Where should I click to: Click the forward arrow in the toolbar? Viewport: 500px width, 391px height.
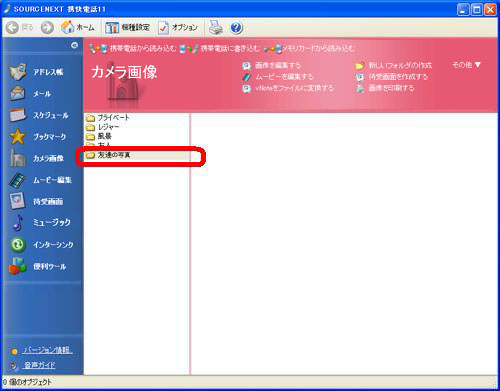tap(47, 28)
